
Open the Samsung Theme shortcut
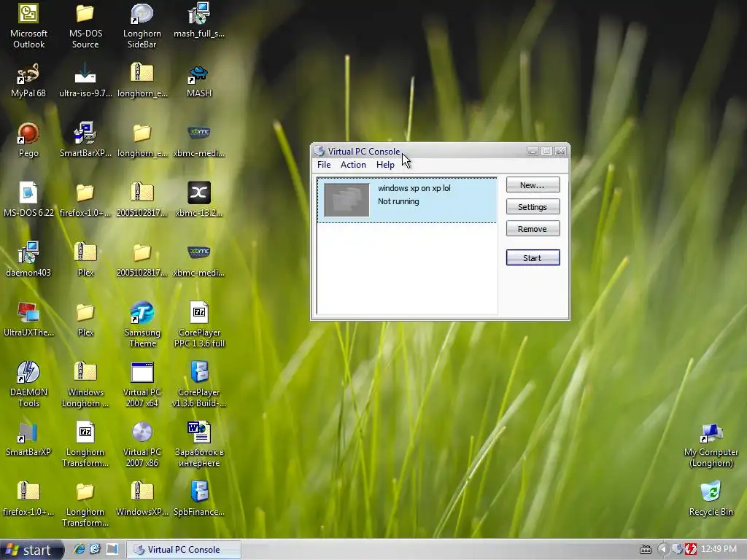point(142,324)
